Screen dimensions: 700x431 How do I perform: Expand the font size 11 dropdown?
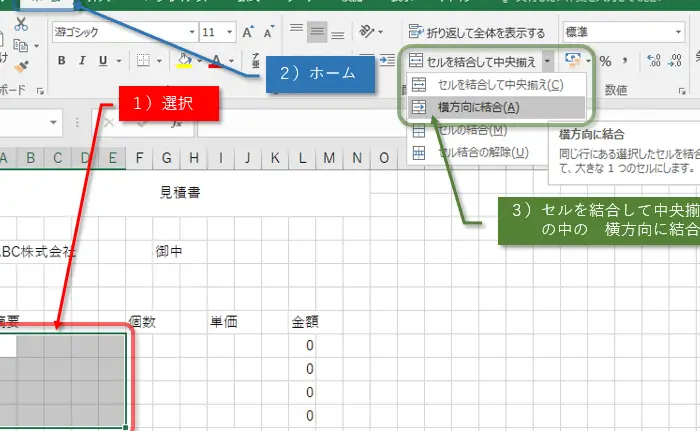229,32
